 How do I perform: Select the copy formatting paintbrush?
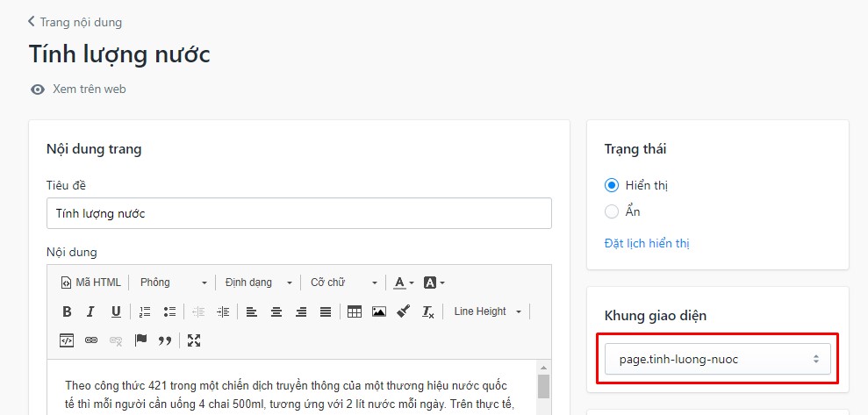point(404,311)
